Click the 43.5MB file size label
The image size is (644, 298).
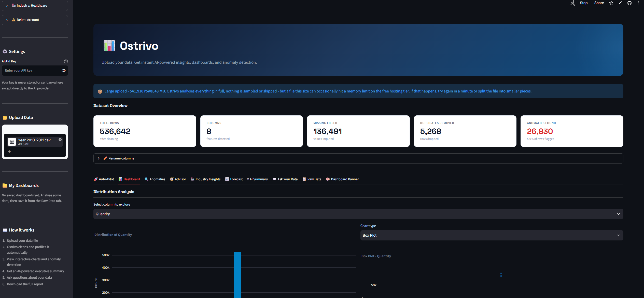[x=24, y=144]
